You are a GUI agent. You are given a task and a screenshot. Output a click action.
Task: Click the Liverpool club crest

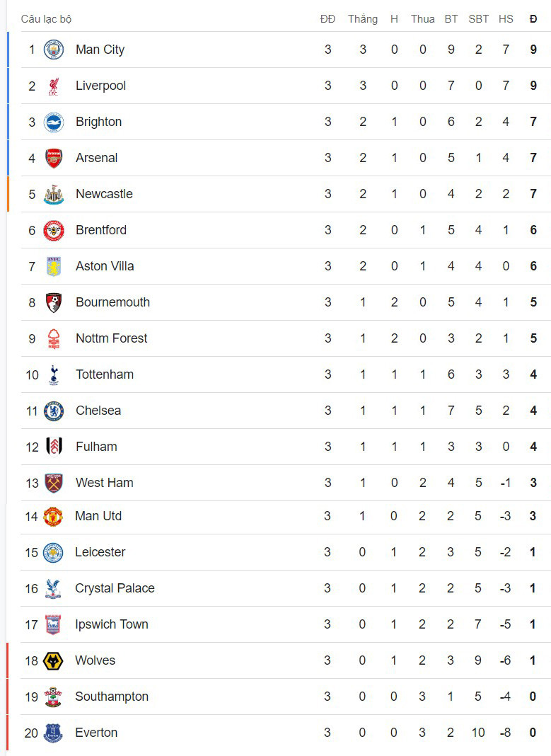click(x=54, y=86)
